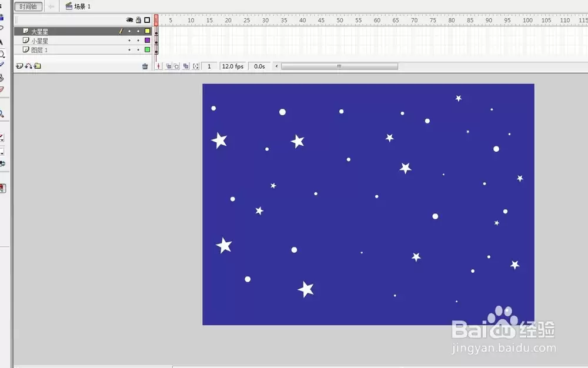
Task: Click the Center Frame button
Action: point(159,66)
